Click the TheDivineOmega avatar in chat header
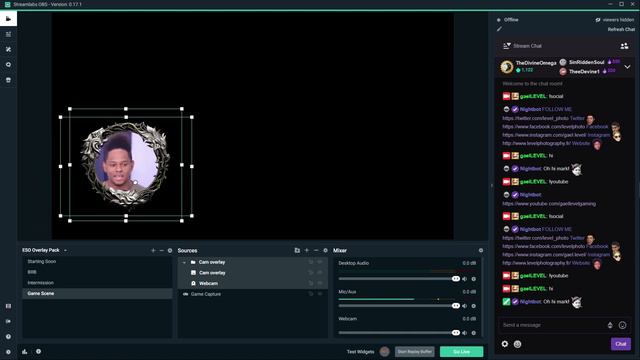 pyautogui.click(x=507, y=67)
